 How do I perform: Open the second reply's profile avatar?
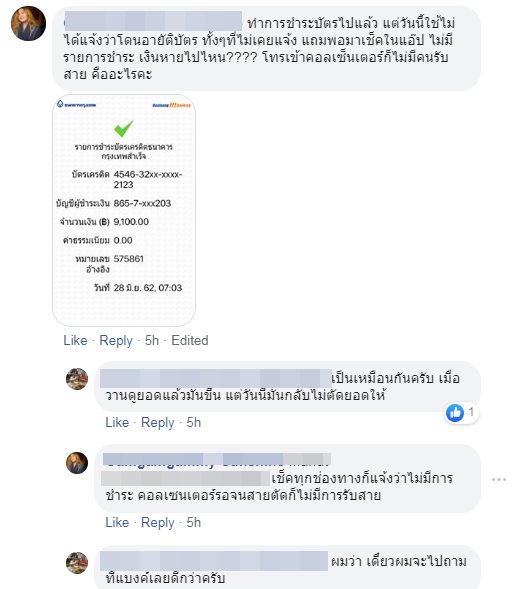[x=77, y=463]
